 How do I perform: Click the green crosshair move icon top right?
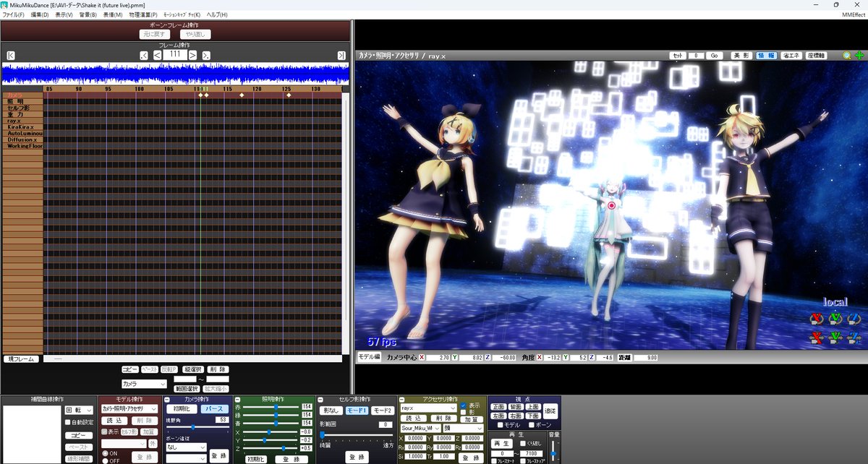click(859, 56)
